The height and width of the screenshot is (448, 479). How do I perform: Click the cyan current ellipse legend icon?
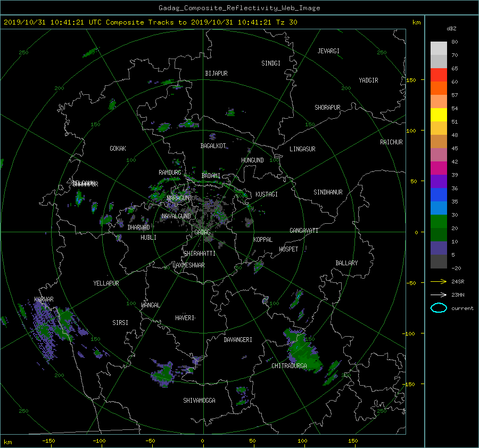click(439, 308)
